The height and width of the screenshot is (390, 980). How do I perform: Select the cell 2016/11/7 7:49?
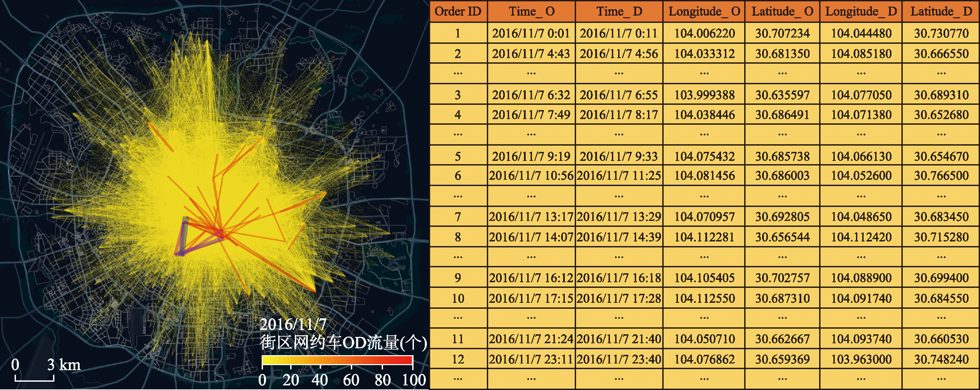[x=532, y=114]
